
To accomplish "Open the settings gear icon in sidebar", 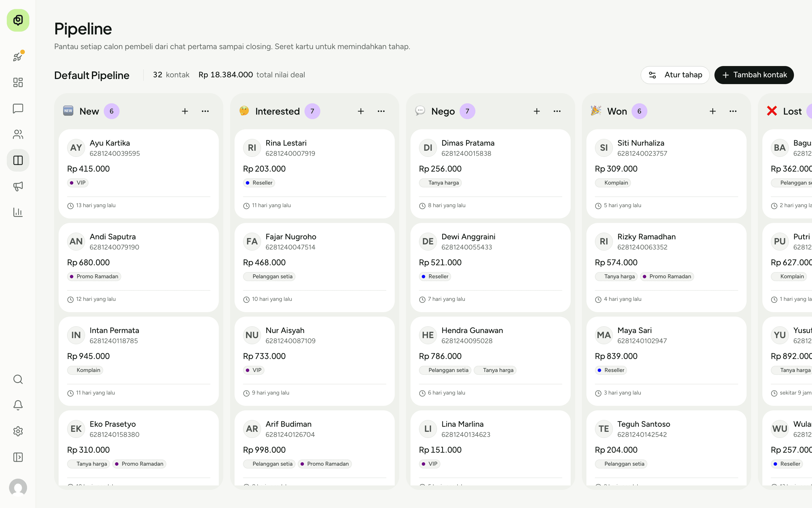I will (18, 431).
